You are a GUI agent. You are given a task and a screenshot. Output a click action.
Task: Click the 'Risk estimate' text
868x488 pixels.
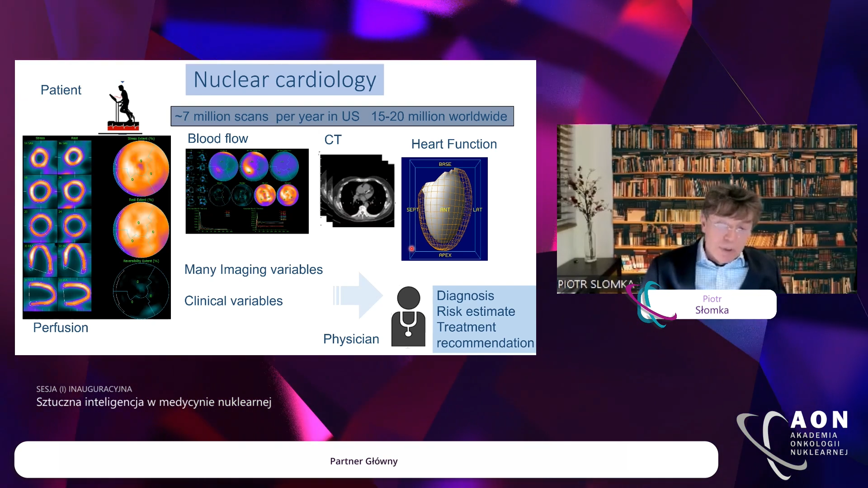point(476,311)
